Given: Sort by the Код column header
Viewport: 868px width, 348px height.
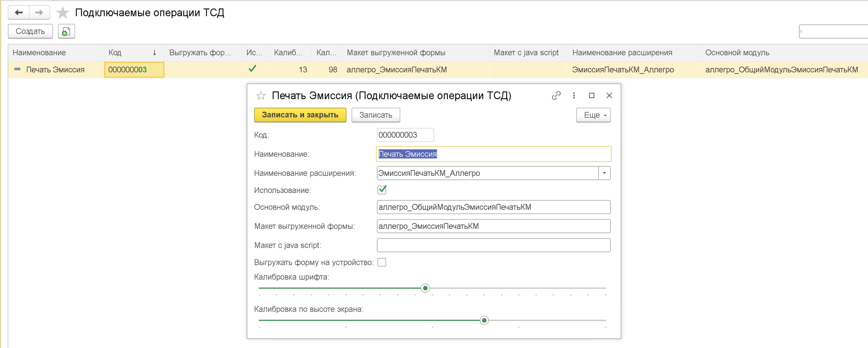Looking at the screenshot, I should tap(134, 53).
